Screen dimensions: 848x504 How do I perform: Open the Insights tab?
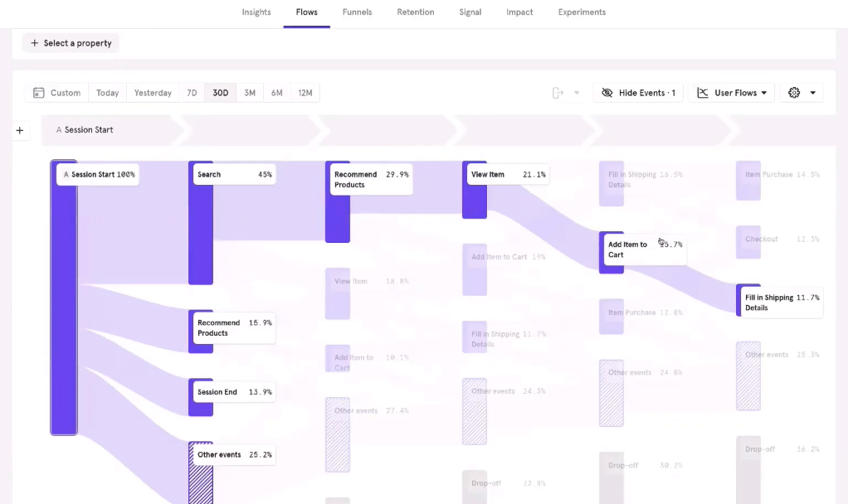point(256,12)
